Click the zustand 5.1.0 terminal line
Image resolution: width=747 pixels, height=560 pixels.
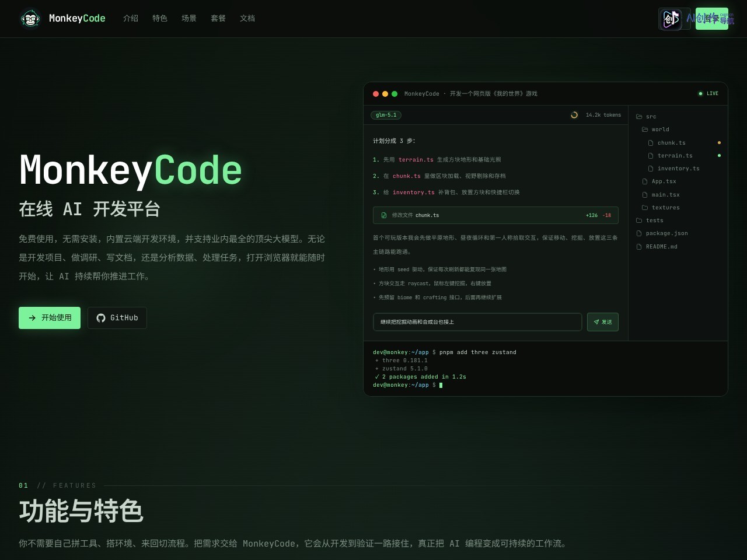coord(402,369)
